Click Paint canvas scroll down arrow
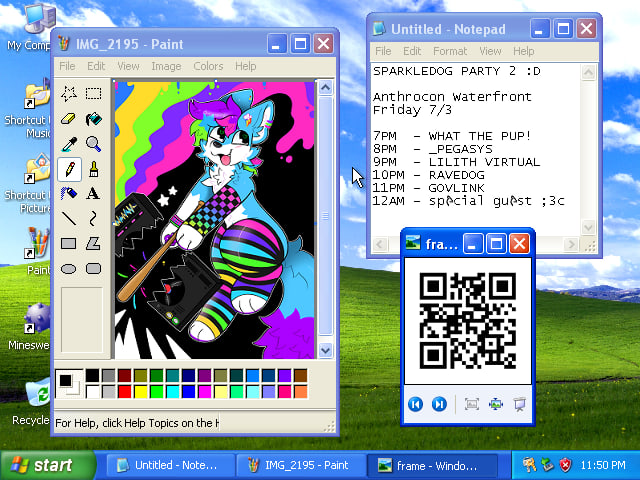640x480 pixels. click(x=325, y=350)
